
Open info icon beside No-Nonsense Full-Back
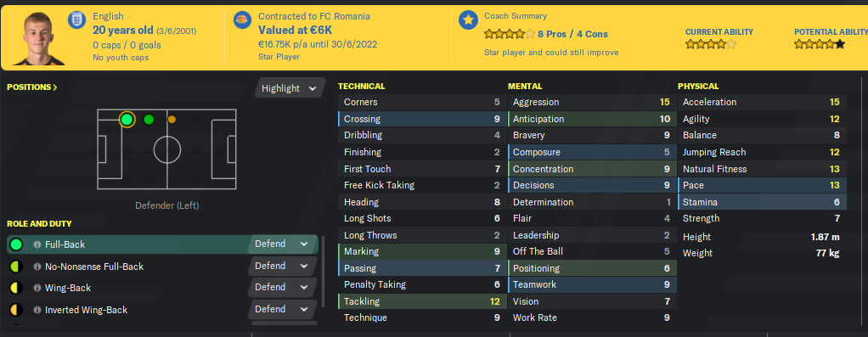(37, 267)
